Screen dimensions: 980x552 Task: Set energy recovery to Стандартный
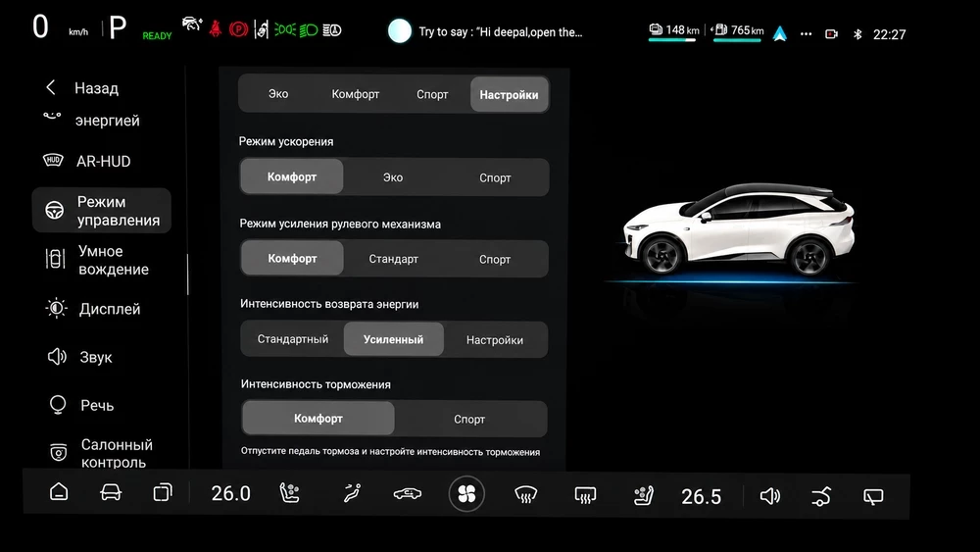292,339
